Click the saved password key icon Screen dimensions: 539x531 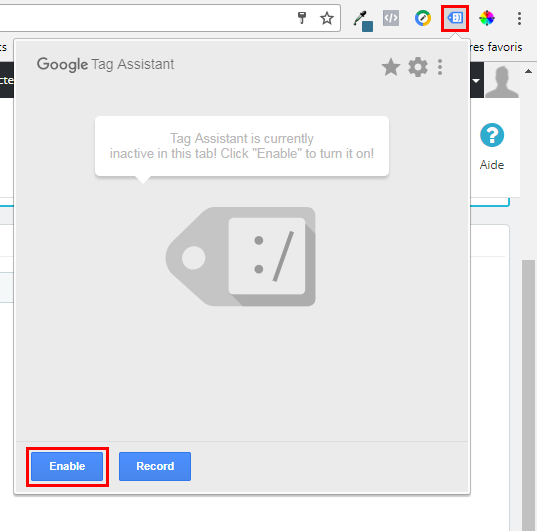[302, 18]
